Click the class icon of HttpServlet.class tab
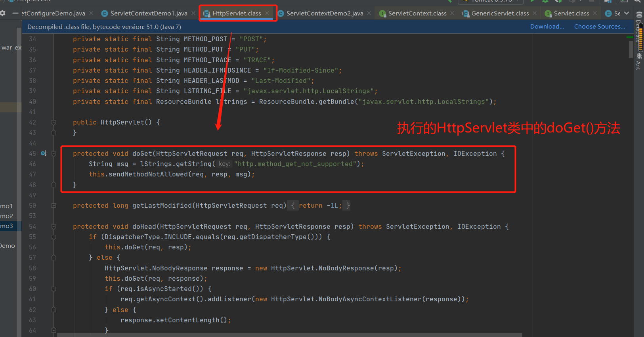644x337 pixels. coord(206,13)
